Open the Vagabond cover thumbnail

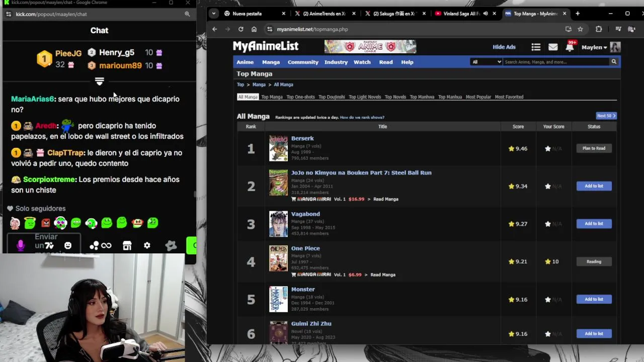278,224
